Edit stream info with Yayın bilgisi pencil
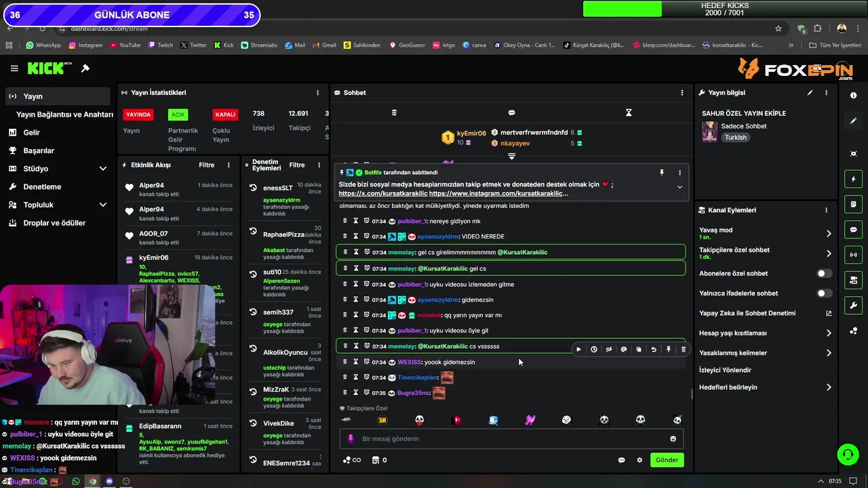Screen dimensions: 868x488 [x=810, y=93]
